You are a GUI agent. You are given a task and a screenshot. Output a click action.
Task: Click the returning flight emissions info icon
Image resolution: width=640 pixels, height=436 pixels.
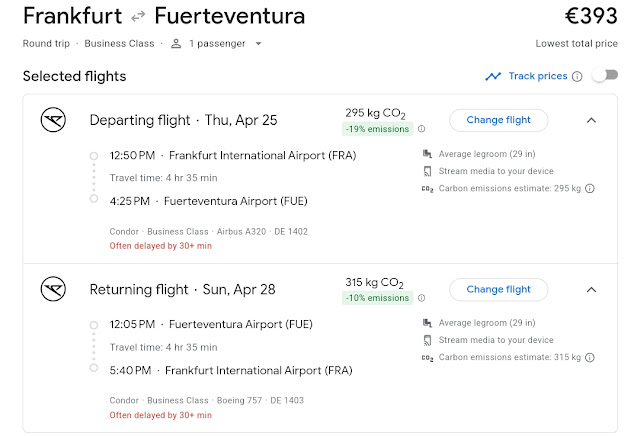421,298
